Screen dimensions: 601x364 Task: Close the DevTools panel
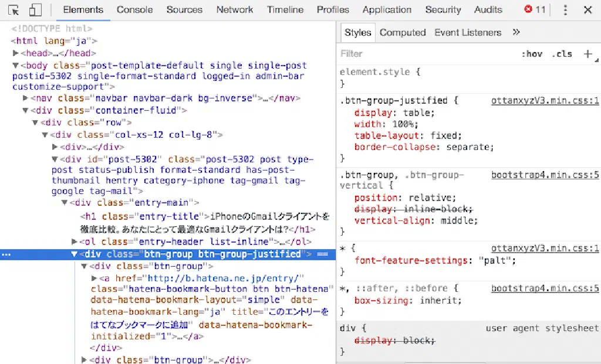(588, 10)
